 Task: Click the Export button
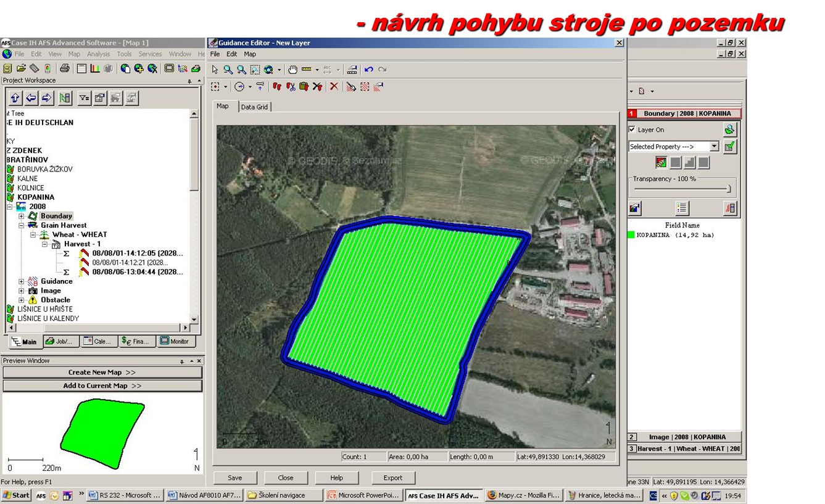click(393, 477)
